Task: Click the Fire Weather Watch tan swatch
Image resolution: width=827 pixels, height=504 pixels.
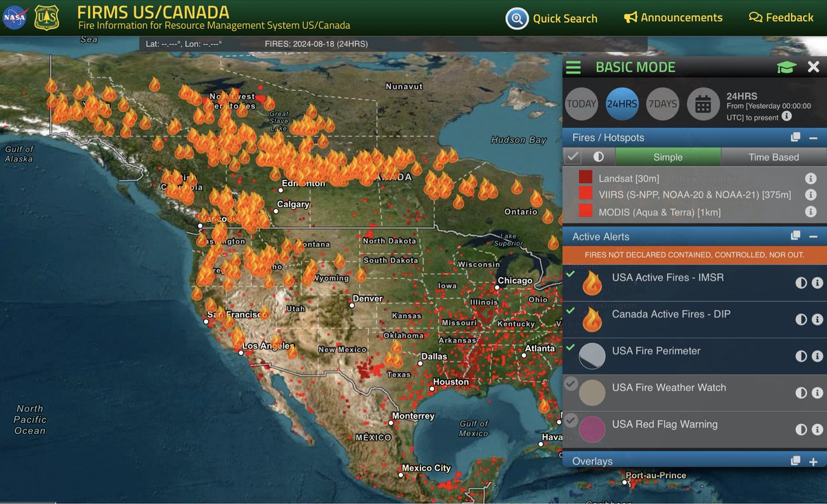Action: [592, 392]
